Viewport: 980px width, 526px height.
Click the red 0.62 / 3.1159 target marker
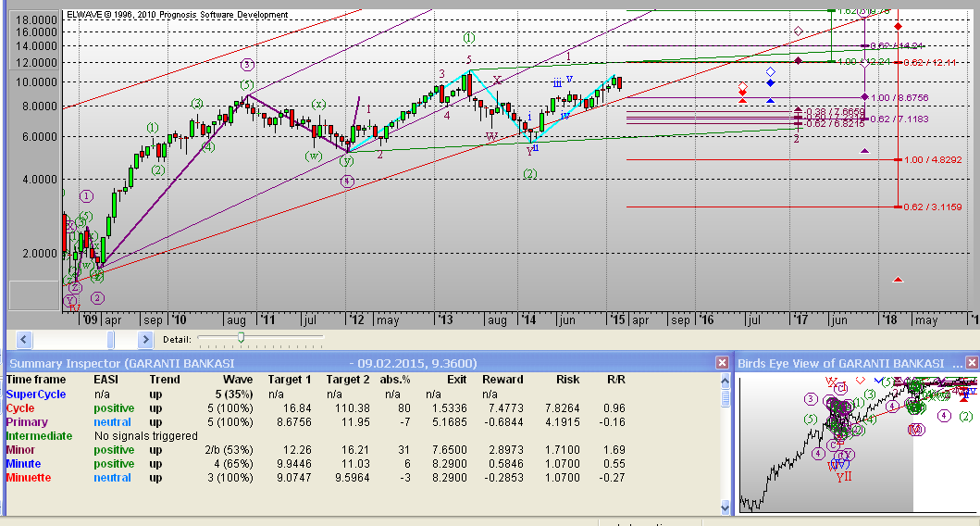pyautogui.click(x=898, y=207)
